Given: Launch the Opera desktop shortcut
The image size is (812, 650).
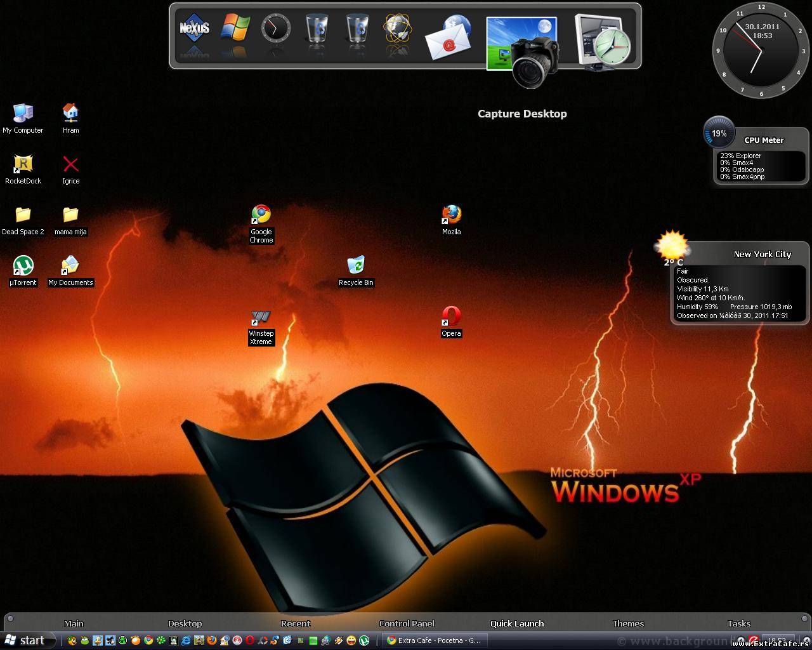Looking at the screenshot, I should [x=451, y=316].
